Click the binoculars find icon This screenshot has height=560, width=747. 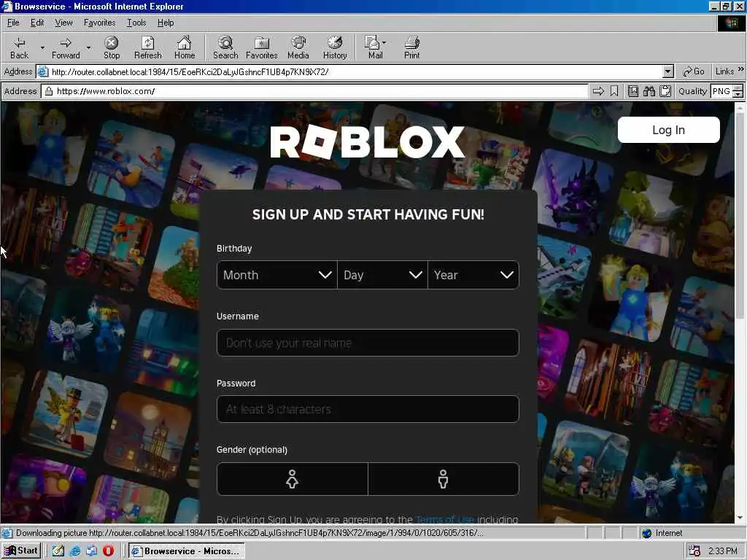649,91
